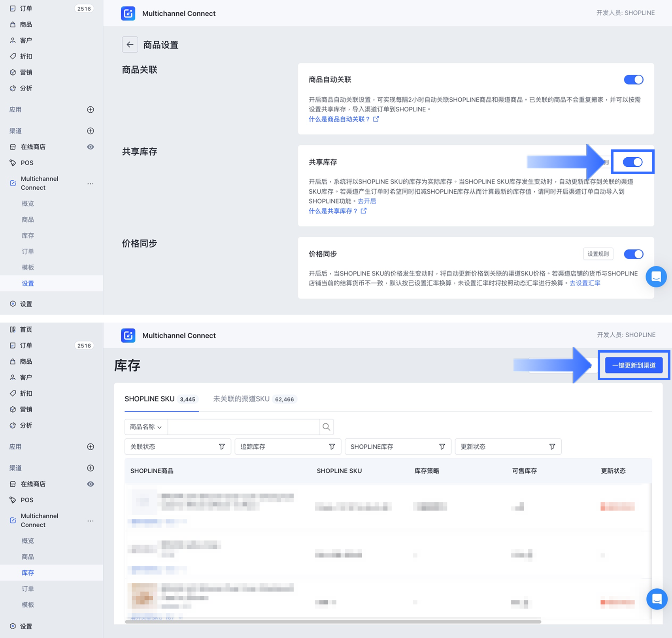The height and width of the screenshot is (638, 672).
Task: Click the cube icon for 营销 on the 商品设置 screen
Action: [13, 72]
